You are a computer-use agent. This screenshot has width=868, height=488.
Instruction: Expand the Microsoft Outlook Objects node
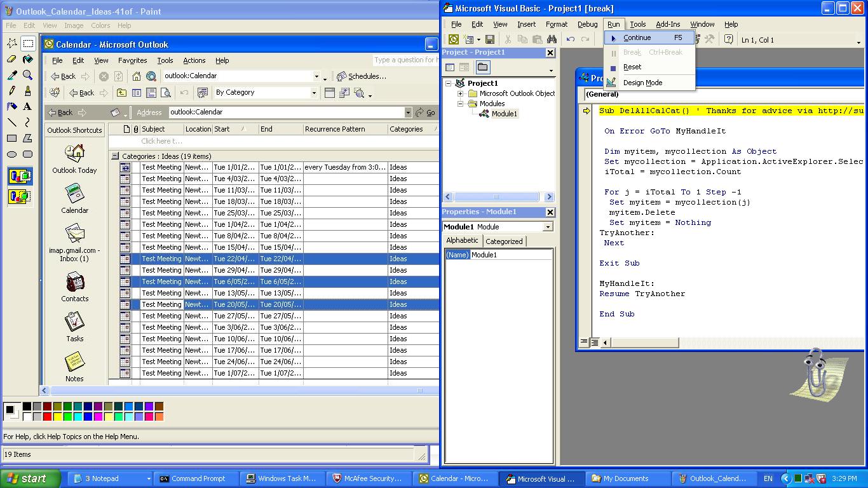coord(461,93)
